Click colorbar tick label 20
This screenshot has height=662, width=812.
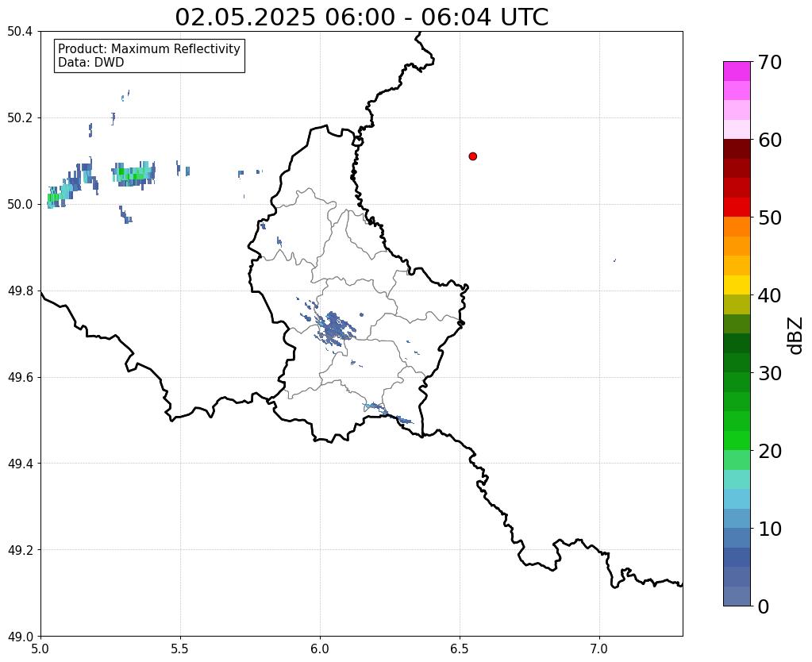(x=770, y=451)
